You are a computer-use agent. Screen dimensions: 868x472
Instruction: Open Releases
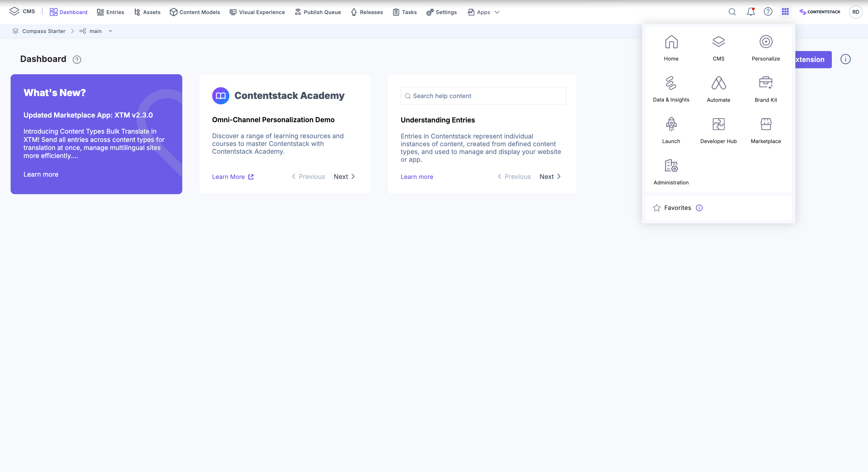click(x=367, y=12)
